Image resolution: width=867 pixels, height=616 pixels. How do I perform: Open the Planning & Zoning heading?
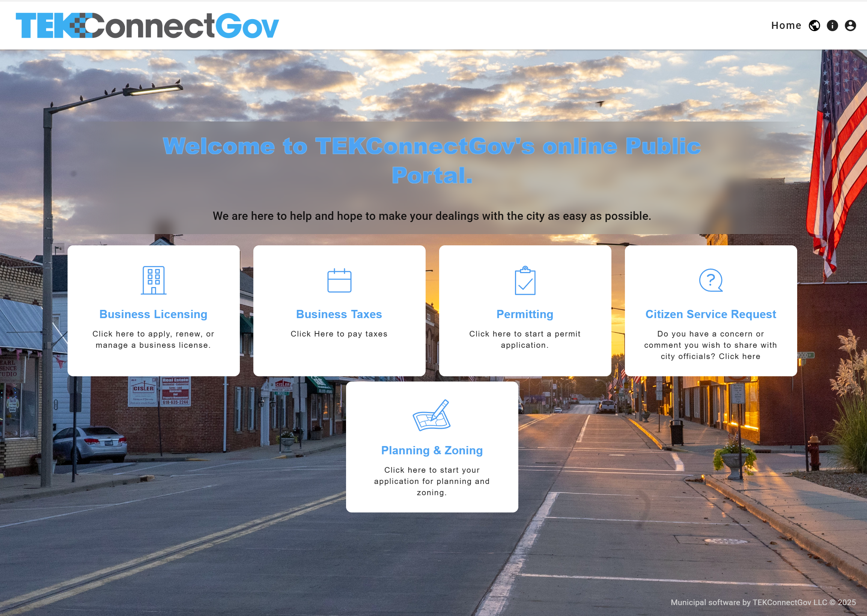[x=432, y=450]
